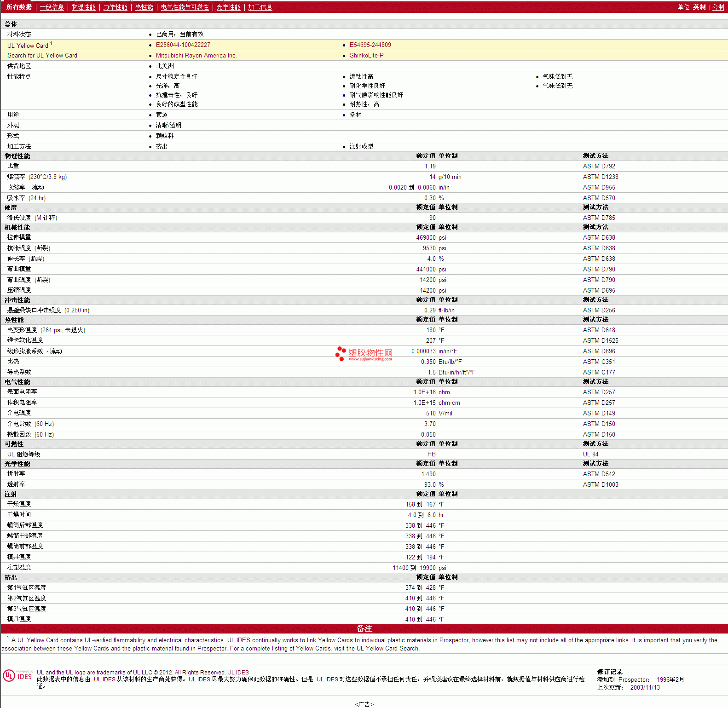Switch to the 一般信息 tab
This screenshot has height=708, width=728.
click(52, 7)
